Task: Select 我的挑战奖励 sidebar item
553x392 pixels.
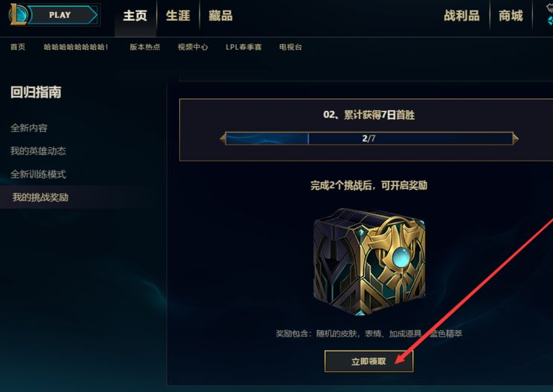Action: point(40,197)
